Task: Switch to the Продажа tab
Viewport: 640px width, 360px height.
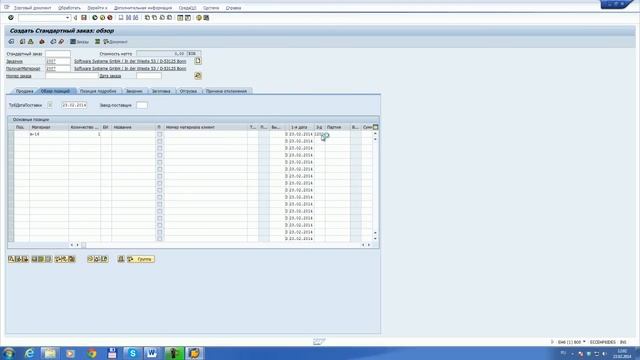Action: click(x=24, y=91)
